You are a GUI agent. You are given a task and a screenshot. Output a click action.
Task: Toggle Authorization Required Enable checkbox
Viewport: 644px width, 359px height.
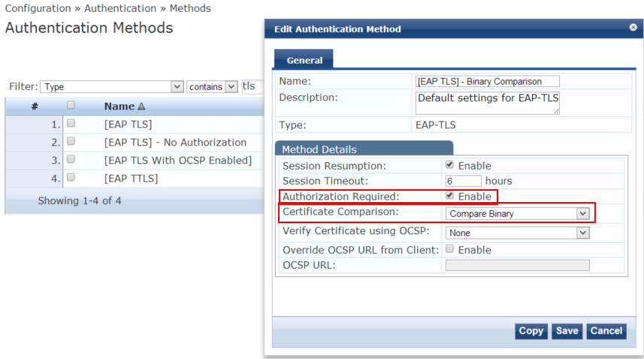(x=449, y=196)
